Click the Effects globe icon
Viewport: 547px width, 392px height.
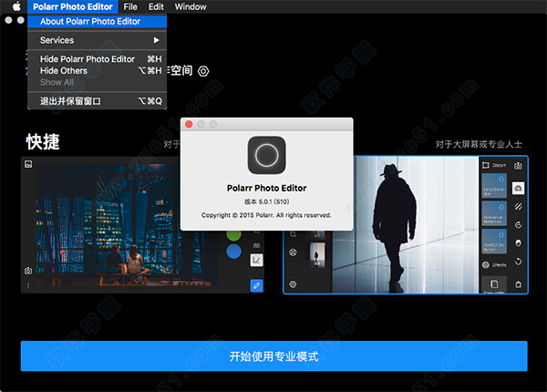pyautogui.click(x=486, y=265)
